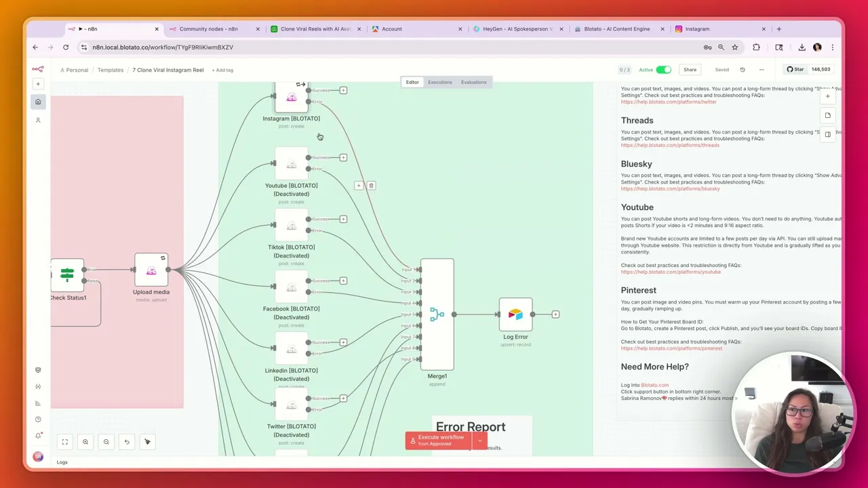Click the workflow name 7 Clone Viral Instagram Reel

[168, 70]
